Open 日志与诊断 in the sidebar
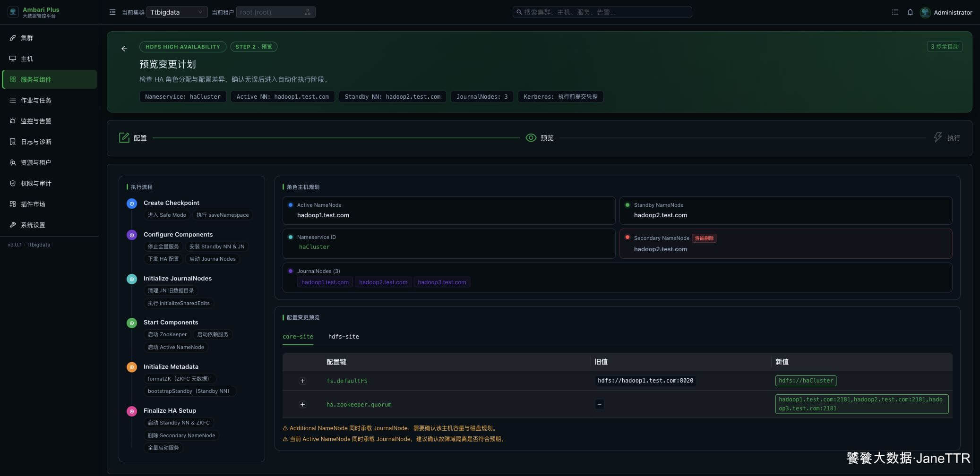 50,142
